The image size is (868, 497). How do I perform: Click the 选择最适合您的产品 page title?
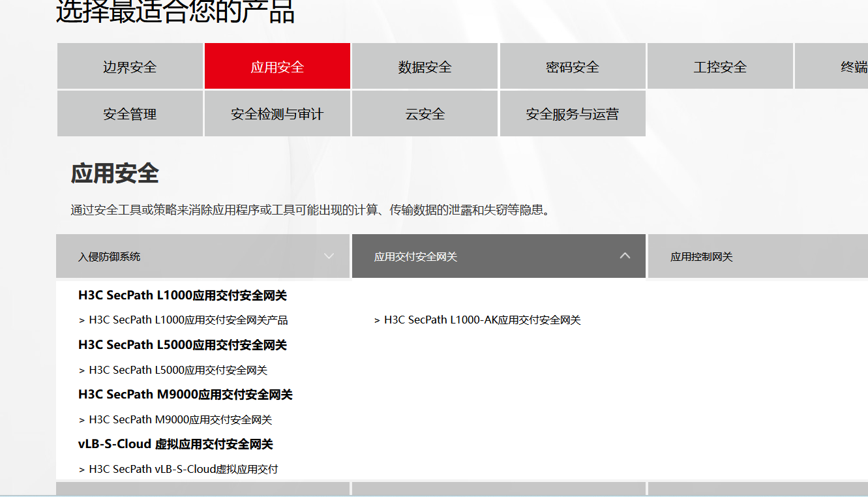[x=175, y=12]
